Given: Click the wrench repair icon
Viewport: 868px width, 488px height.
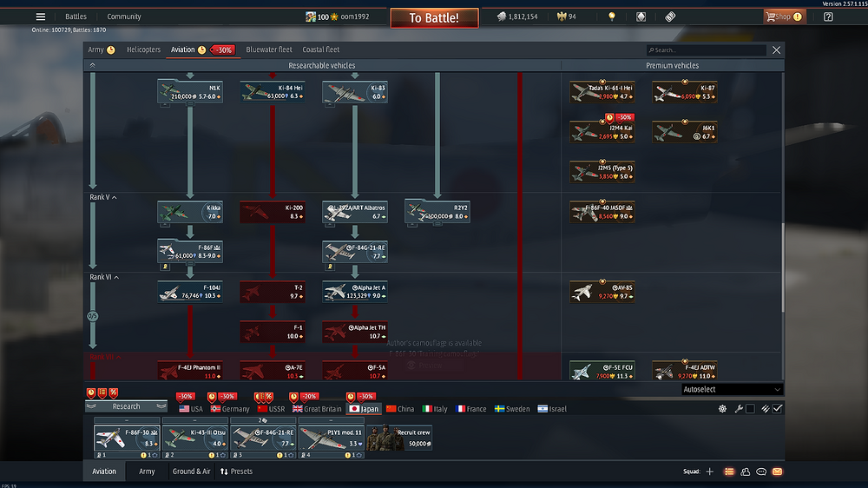Looking at the screenshot, I should pyautogui.click(x=739, y=409).
